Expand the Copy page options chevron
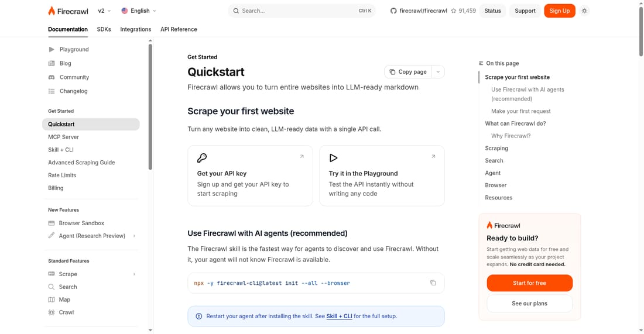 pos(438,72)
